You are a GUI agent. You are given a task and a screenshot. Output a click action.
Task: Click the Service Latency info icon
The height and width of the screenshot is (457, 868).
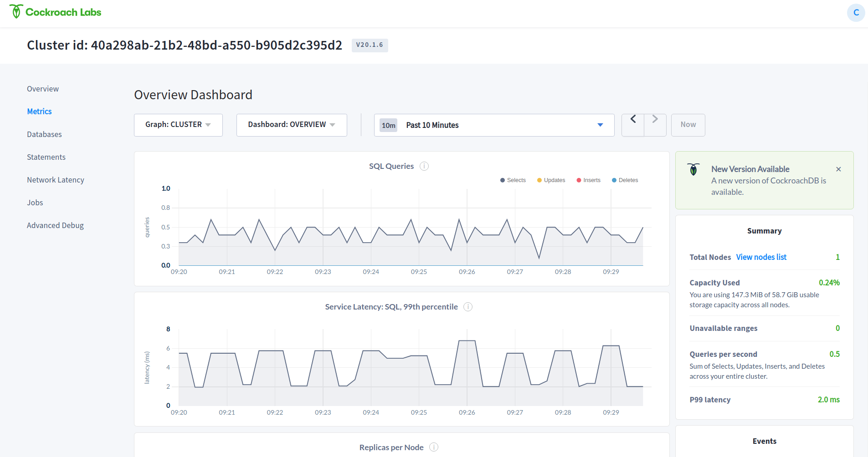pos(468,307)
